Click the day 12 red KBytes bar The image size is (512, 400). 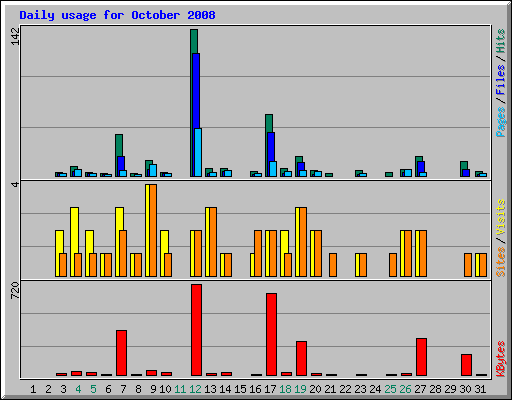196,330
